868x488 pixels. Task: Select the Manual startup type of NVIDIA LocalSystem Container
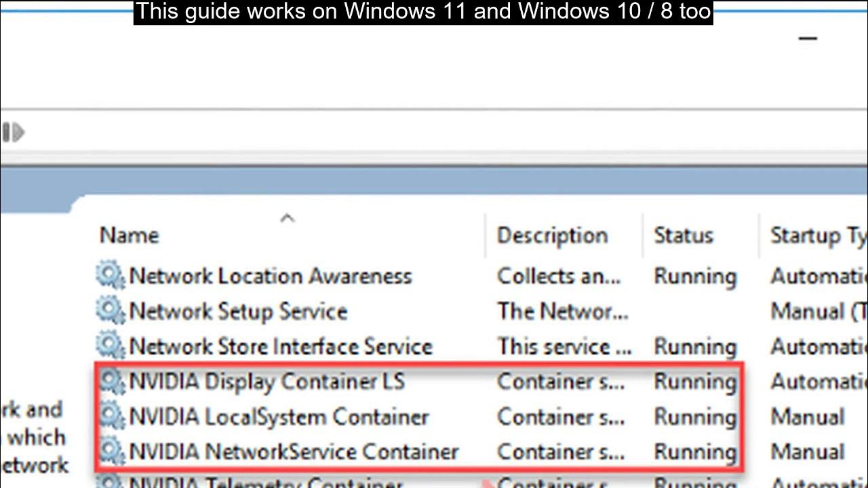click(x=807, y=416)
